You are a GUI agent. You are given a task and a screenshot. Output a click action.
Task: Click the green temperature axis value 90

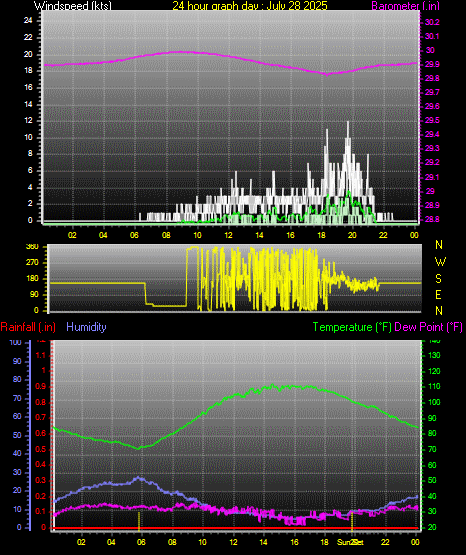(x=432, y=418)
